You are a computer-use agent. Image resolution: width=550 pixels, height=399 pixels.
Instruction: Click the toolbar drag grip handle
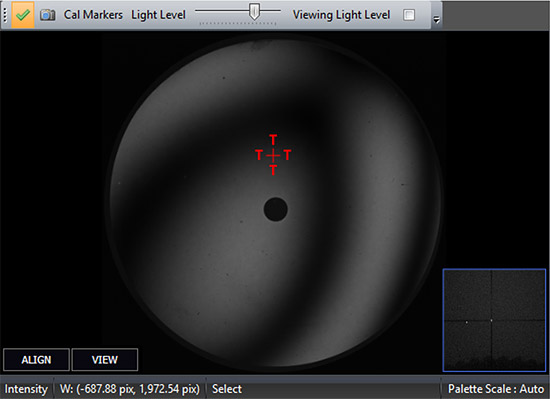coord(5,15)
